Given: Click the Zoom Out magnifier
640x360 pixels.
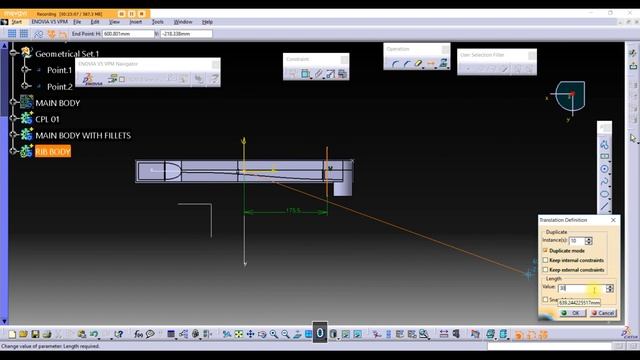Looking at the screenshot, I should pos(285,334).
